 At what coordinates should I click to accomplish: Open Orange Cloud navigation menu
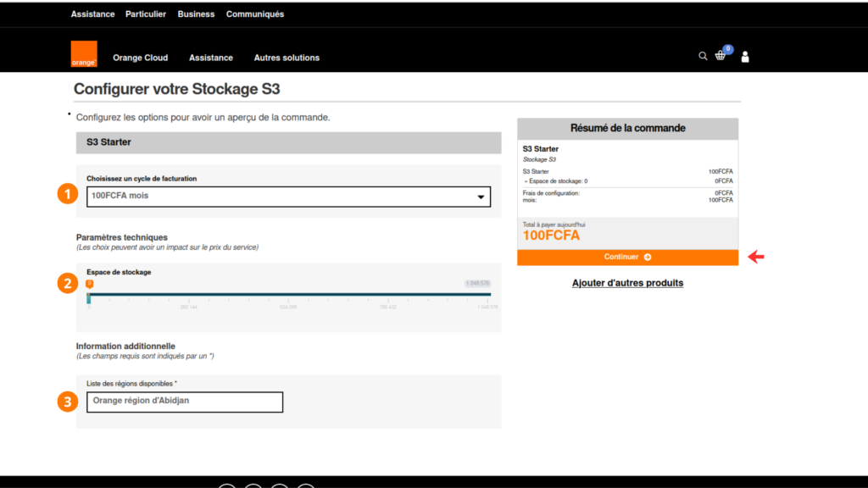(x=141, y=58)
